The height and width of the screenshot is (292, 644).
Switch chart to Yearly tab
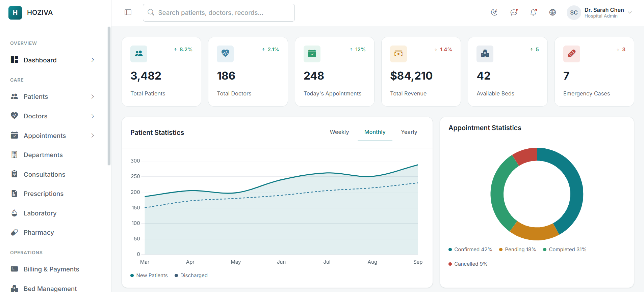(x=409, y=132)
